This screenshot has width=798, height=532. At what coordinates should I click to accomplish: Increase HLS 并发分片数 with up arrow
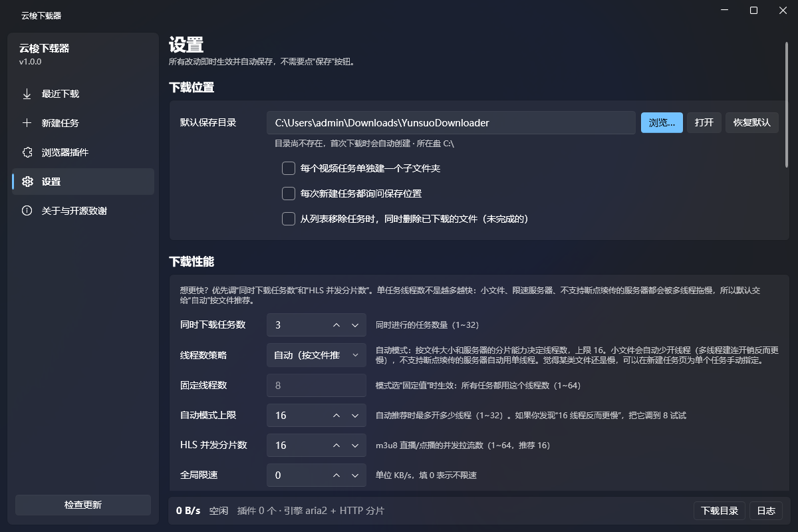[336, 445]
